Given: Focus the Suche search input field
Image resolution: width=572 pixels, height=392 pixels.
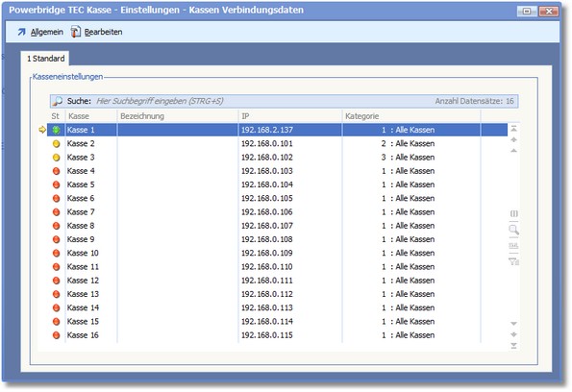Looking at the screenshot, I should coord(262,102).
